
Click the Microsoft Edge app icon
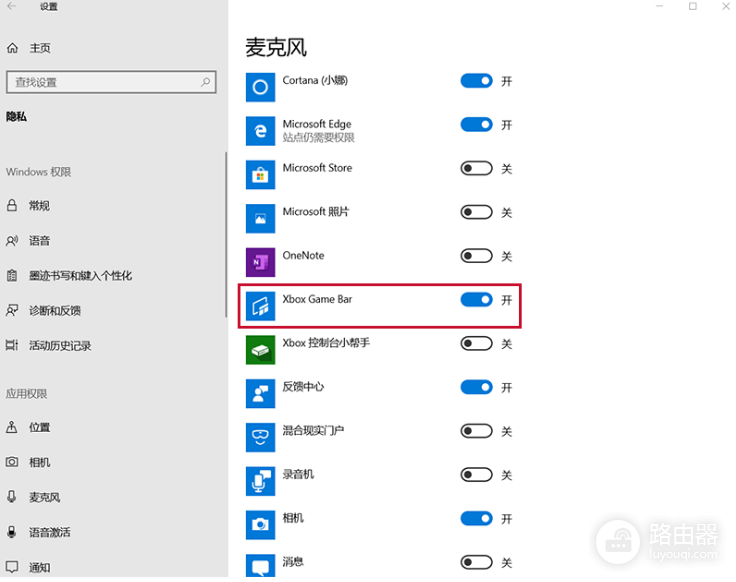(260, 131)
